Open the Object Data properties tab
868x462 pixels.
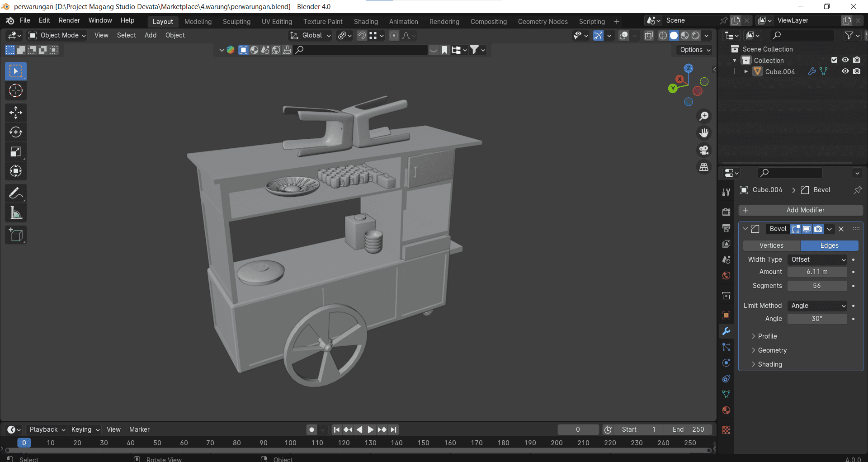click(726, 395)
